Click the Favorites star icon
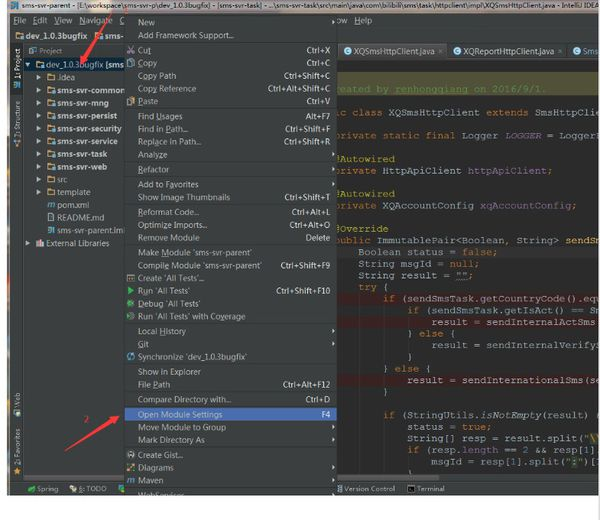 (17, 471)
